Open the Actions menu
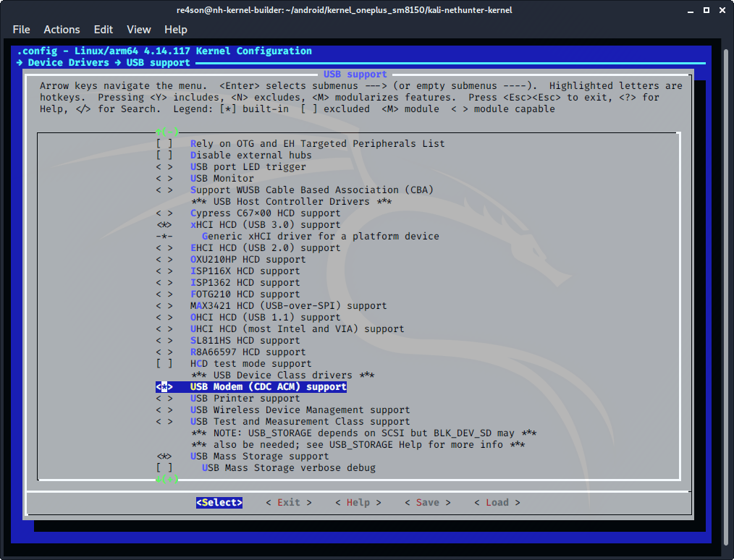734x560 pixels. 62,30
